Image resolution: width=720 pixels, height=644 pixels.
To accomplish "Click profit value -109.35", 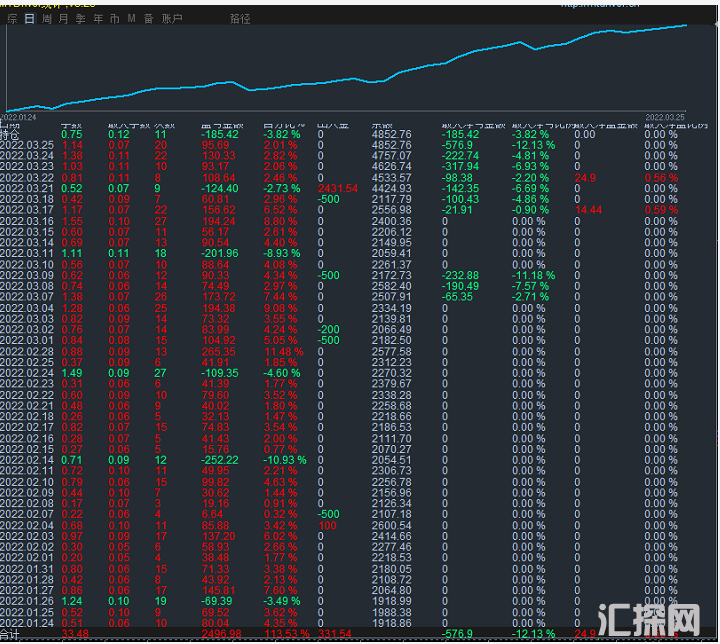I will (x=219, y=373).
